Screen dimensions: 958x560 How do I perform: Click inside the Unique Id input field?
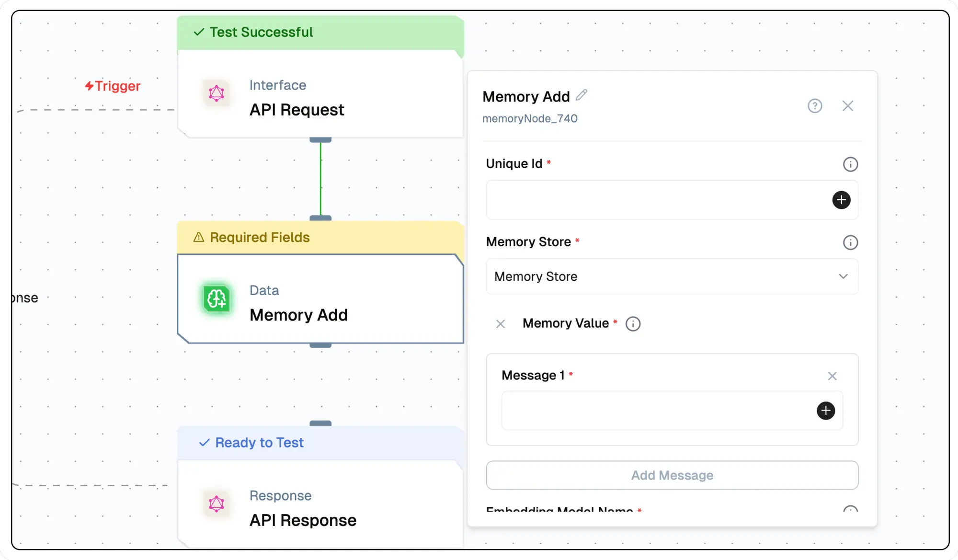(656, 200)
